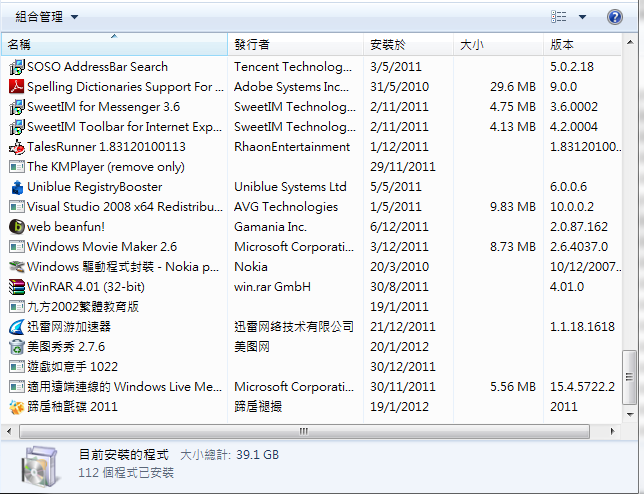Click the install date 31/5/2010
644x494 pixels.
click(399, 87)
